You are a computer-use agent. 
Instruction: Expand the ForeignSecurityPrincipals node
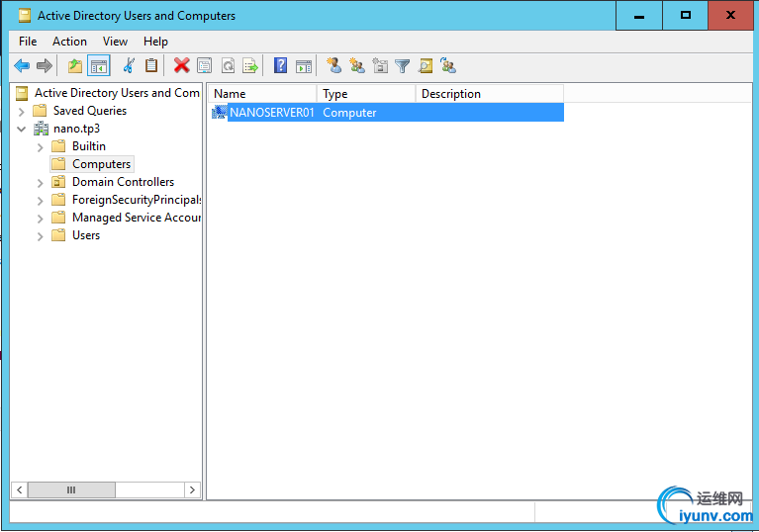point(41,201)
